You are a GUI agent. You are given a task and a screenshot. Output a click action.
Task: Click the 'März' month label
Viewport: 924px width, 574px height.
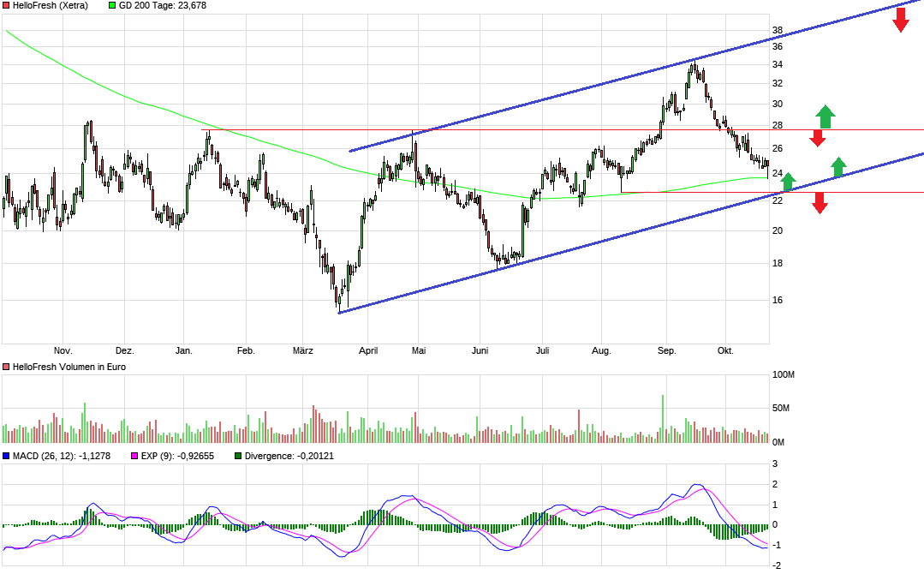pyautogui.click(x=303, y=350)
